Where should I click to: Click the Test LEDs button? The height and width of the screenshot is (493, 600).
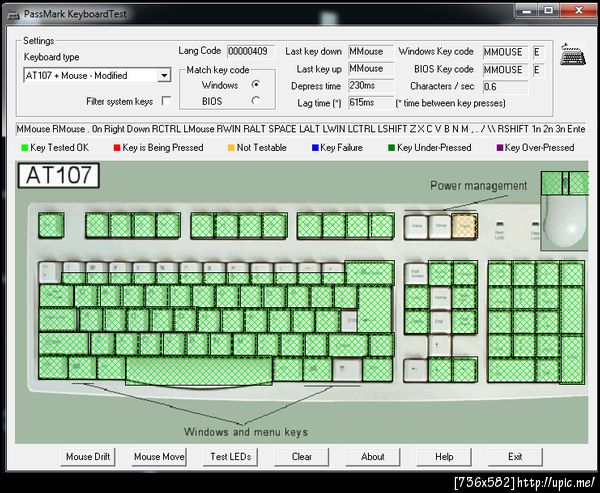pos(230,457)
